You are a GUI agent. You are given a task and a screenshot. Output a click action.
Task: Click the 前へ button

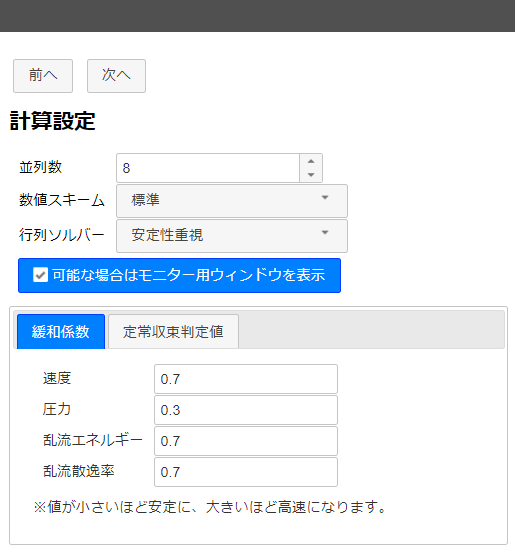coord(43,76)
